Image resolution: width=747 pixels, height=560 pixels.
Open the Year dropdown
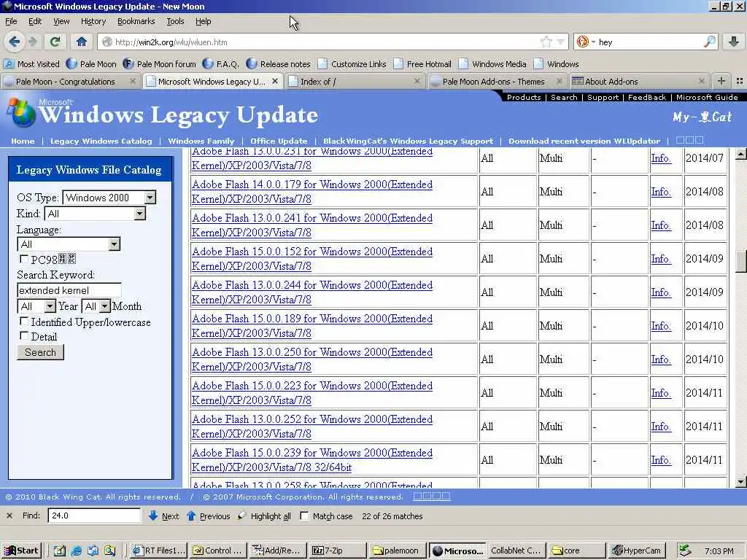50,306
